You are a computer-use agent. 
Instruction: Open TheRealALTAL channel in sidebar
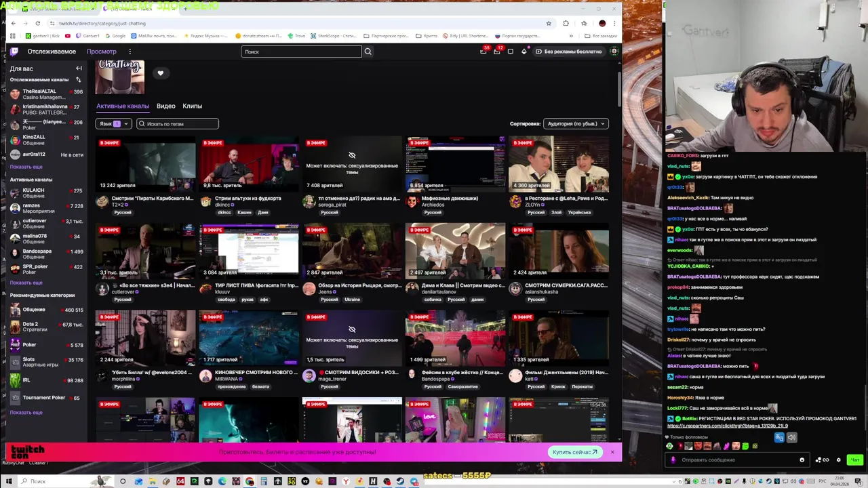point(46,94)
